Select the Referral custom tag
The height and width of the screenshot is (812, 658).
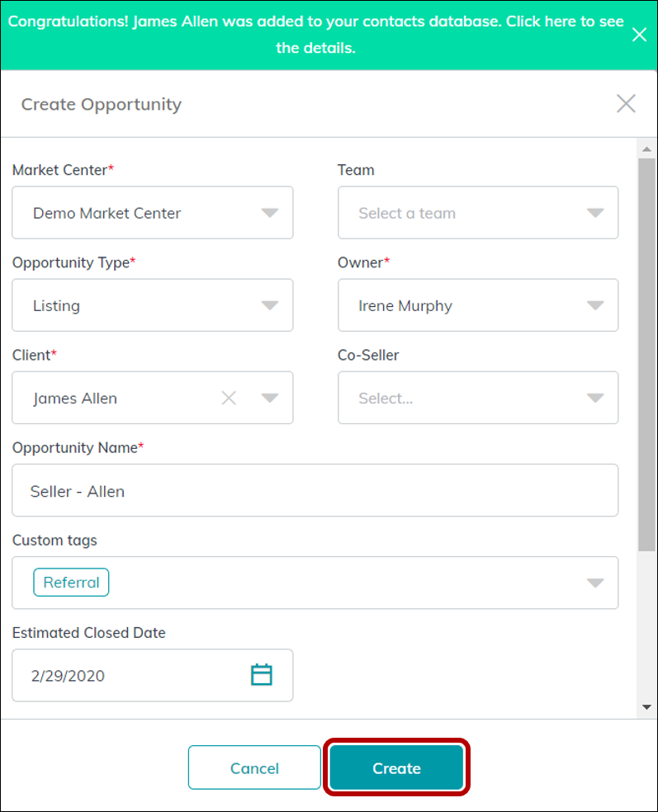pos(71,582)
